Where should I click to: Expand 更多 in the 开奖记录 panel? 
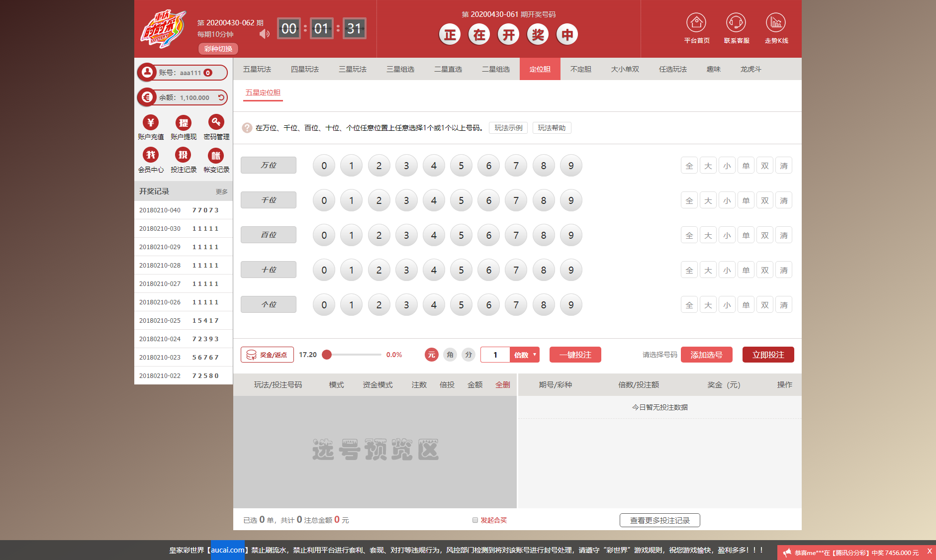click(221, 191)
